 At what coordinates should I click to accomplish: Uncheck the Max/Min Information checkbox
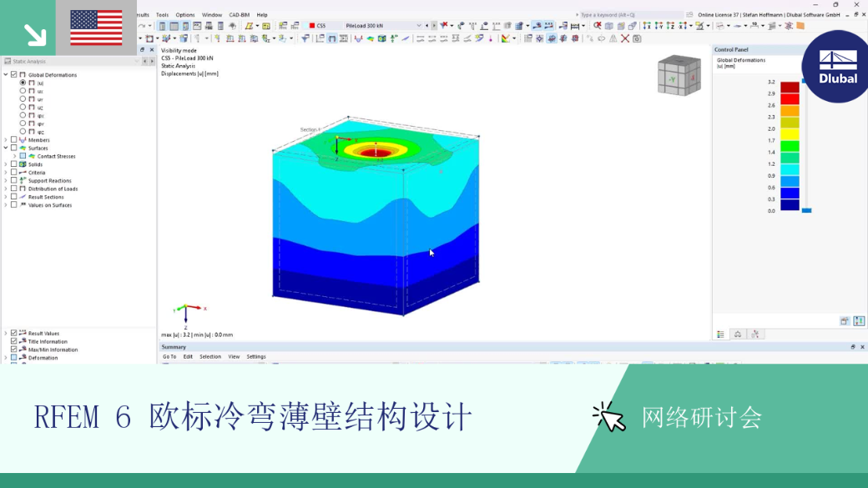coord(14,350)
